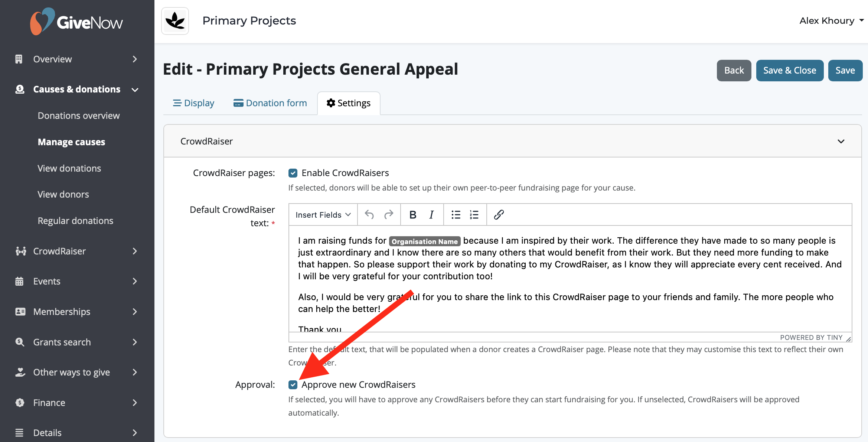
Task: Click the GiveNow logo
Action: [x=76, y=22]
